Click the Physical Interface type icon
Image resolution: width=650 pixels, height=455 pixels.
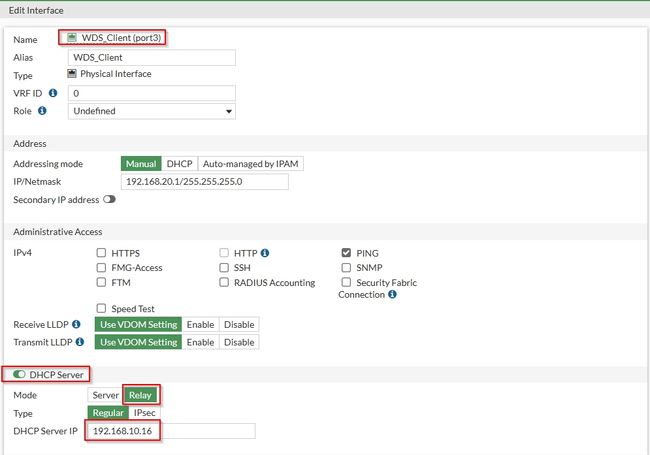72,74
